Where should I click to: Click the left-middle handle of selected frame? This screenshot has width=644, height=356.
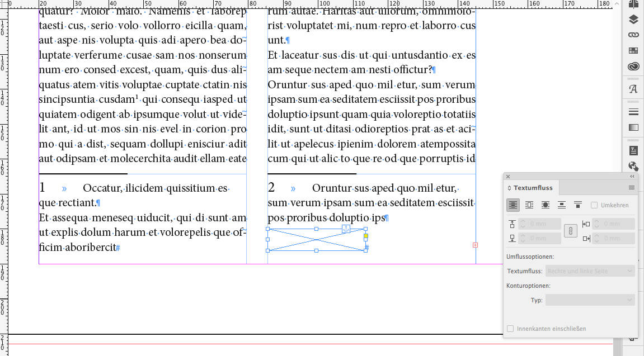(268, 240)
